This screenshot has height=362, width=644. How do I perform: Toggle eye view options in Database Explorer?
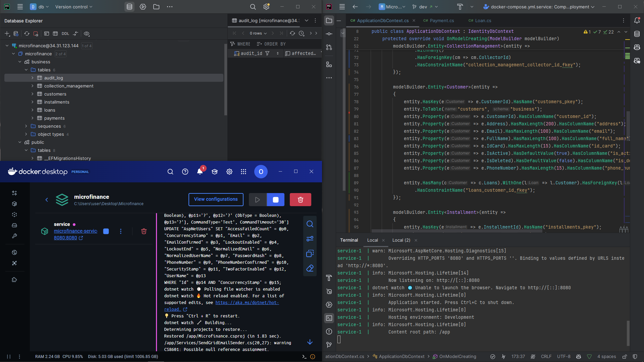87,34
